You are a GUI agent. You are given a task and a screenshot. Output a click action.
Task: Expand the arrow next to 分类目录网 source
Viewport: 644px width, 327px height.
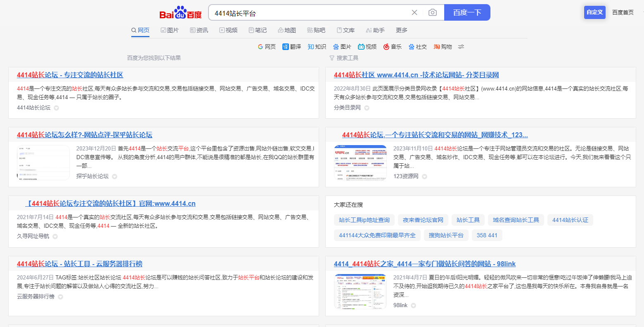[367, 108]
